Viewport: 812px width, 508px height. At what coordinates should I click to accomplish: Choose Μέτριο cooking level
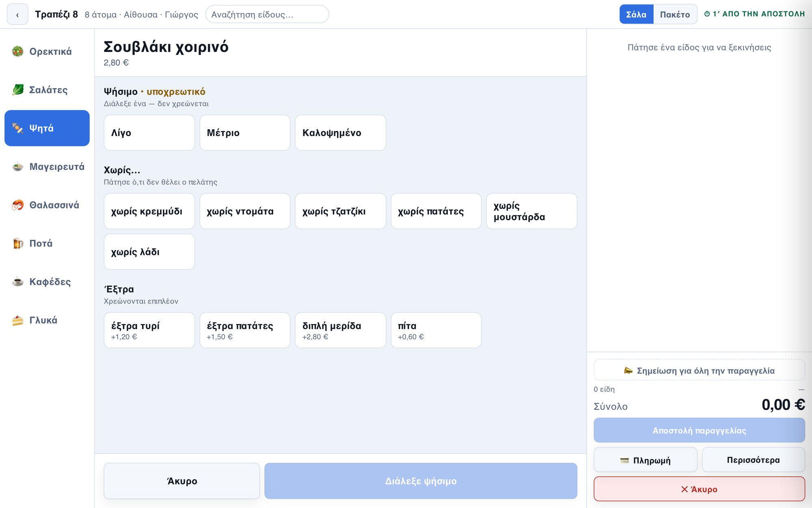pos(245,133)
